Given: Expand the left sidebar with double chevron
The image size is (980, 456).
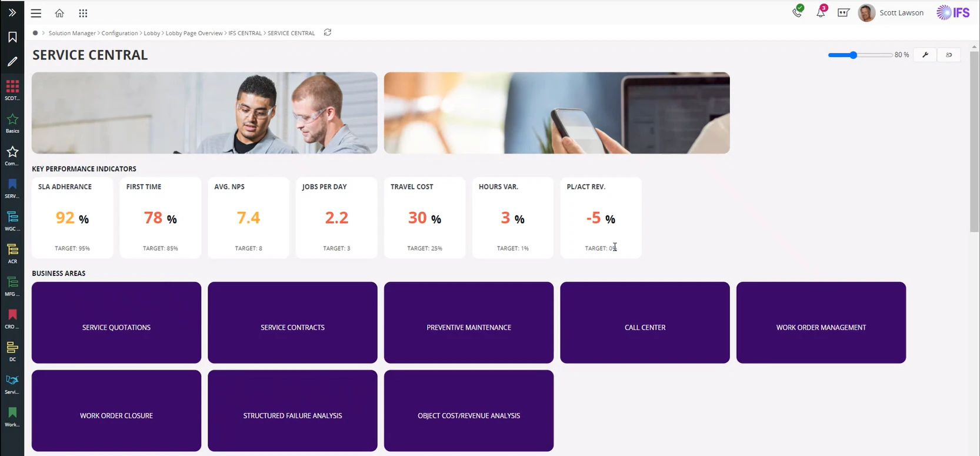Looking at the screenshot, I should tap(12, 12).
